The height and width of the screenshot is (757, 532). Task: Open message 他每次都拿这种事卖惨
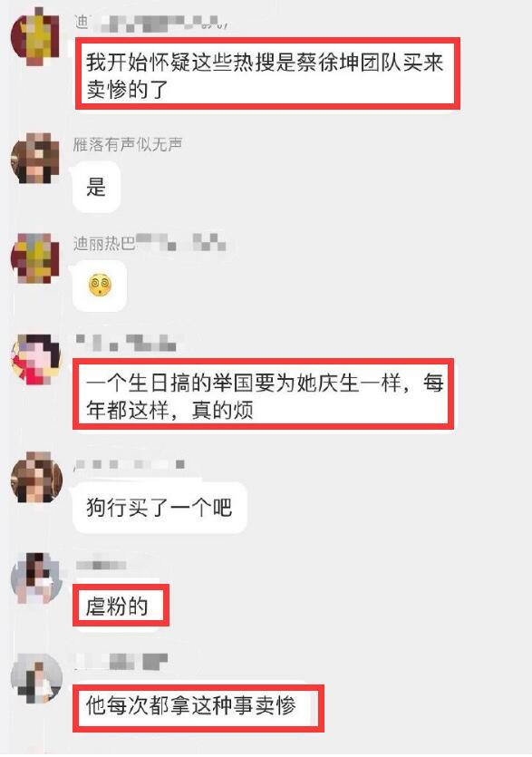coord(198,708)
